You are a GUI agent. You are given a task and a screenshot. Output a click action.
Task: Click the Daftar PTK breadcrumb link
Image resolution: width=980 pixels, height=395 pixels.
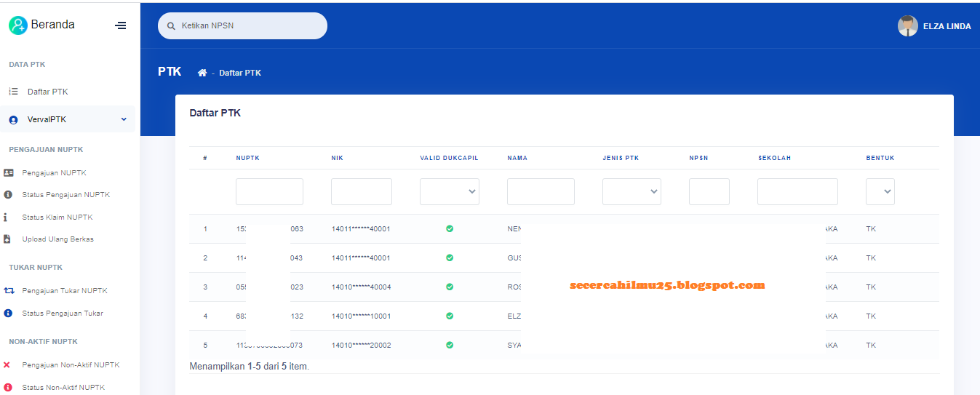point(240,73)
